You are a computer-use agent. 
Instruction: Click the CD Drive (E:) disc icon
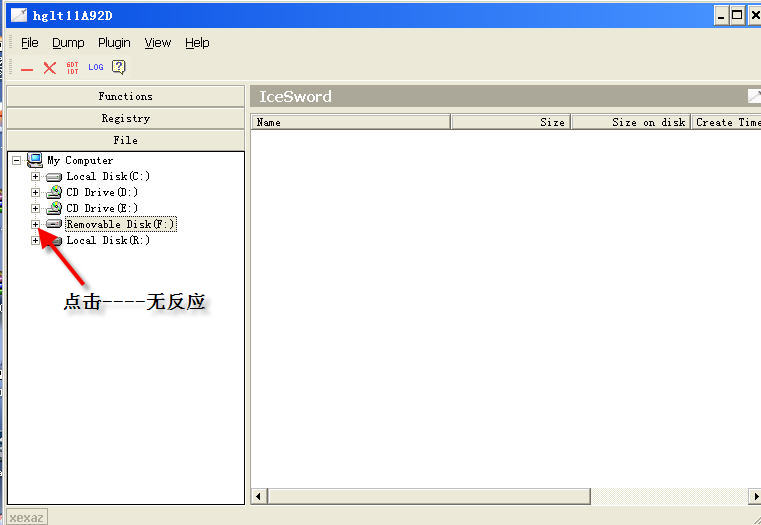(x=54, y=208)
